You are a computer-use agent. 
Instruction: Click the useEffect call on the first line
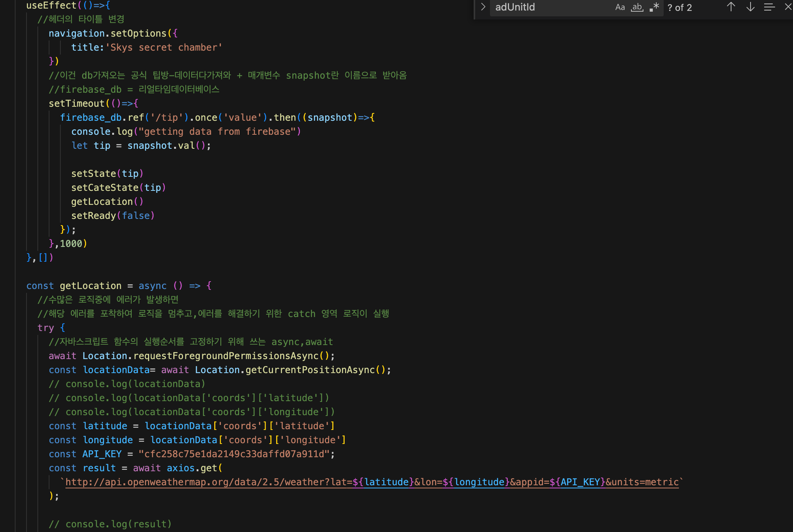(x=68, y=5)
